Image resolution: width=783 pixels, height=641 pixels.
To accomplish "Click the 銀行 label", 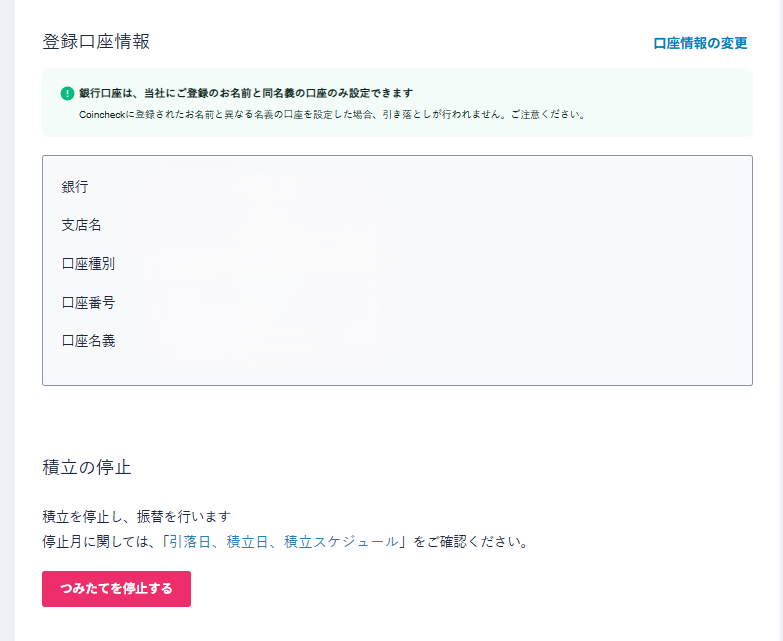I will [75, 187].
